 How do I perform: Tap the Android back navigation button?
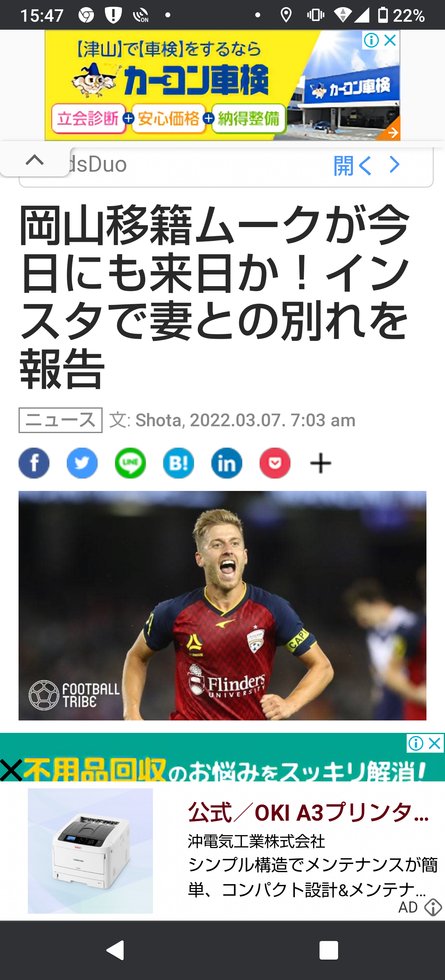(116, 950)
